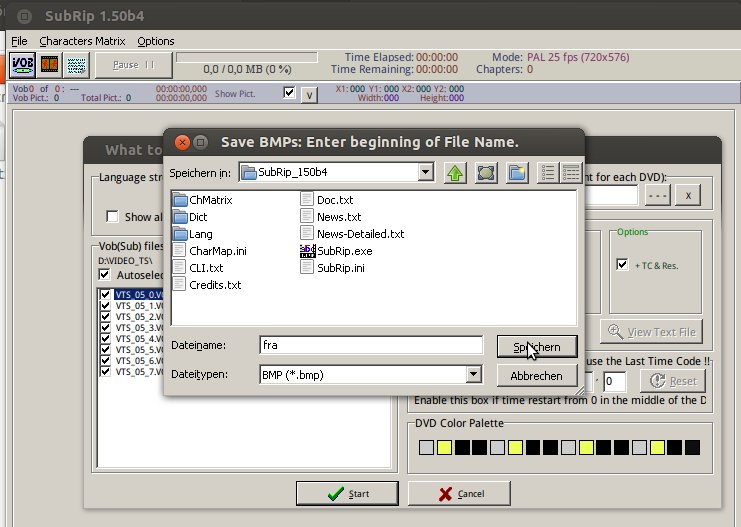Click the browse '- - -' button
This screenshot has height=527, width=741.
click(658, 195)
